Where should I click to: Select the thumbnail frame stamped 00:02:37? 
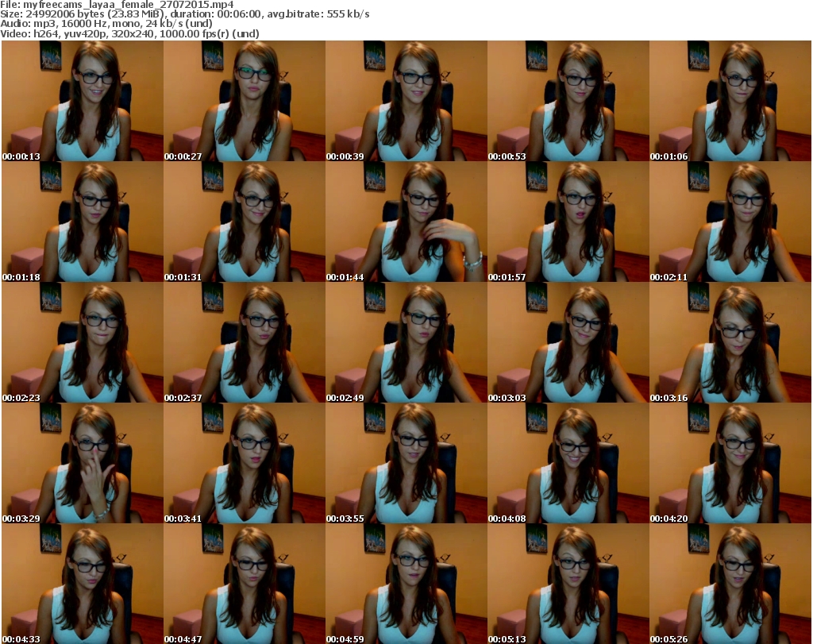(245, 343)
